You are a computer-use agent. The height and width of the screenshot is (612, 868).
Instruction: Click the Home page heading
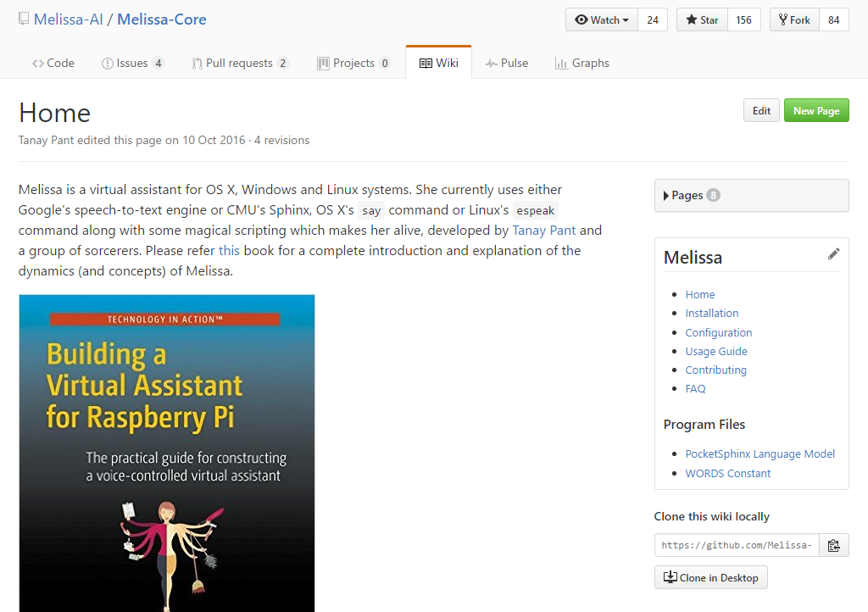(55, 113)
